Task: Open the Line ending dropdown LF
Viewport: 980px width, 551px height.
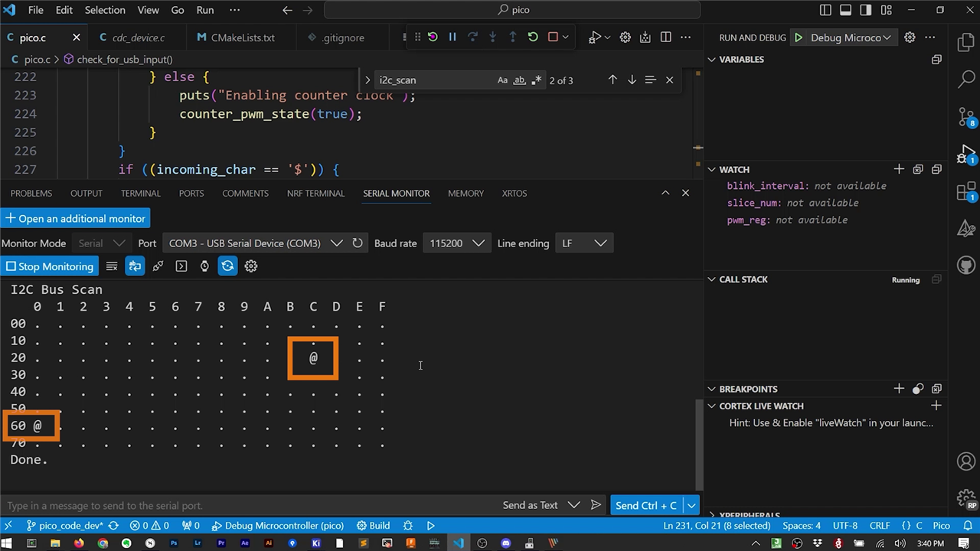Action: (x=583, y=243)
